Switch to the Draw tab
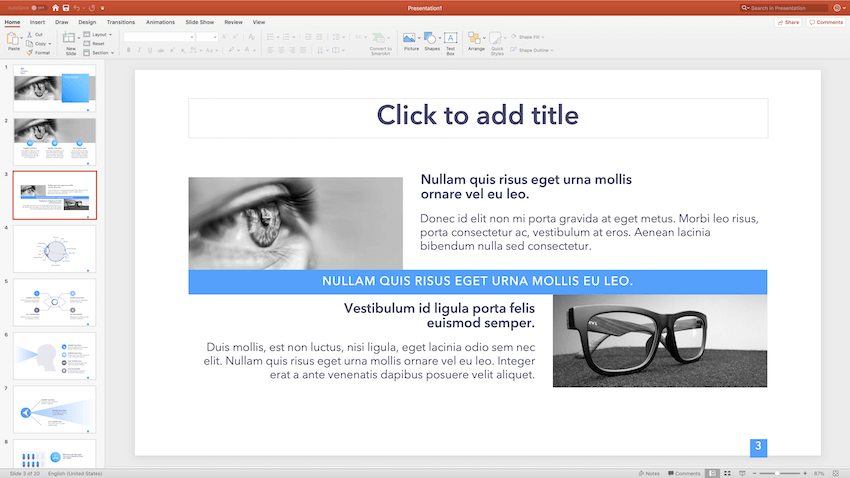 62,22
